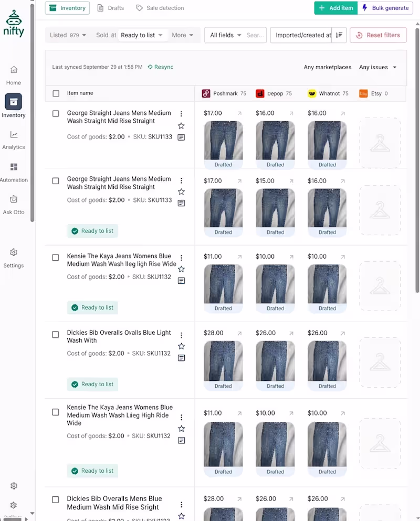Screen dimensions: 420x521
Task: Open Analytics in the sidebar
Action: 14,140
